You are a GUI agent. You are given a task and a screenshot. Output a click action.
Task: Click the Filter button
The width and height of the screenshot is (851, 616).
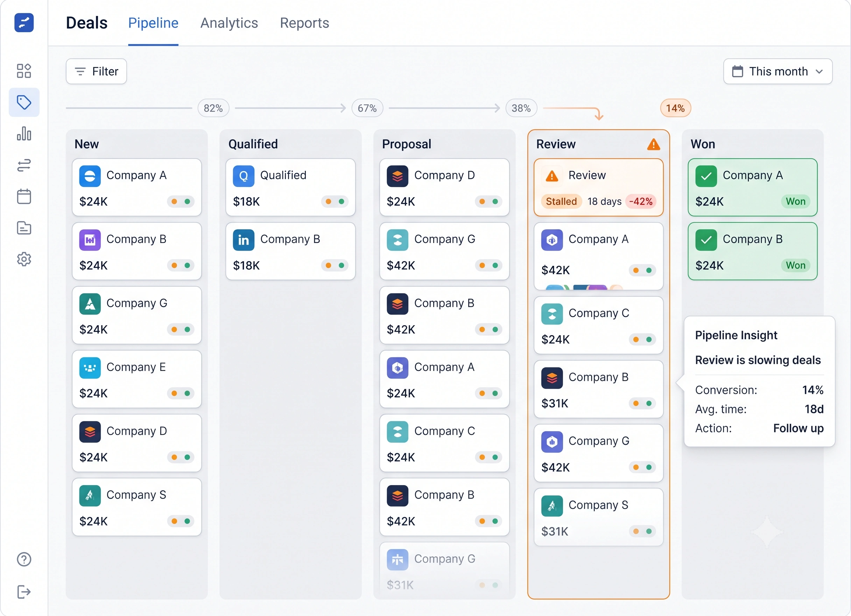(x=97, y=71)
